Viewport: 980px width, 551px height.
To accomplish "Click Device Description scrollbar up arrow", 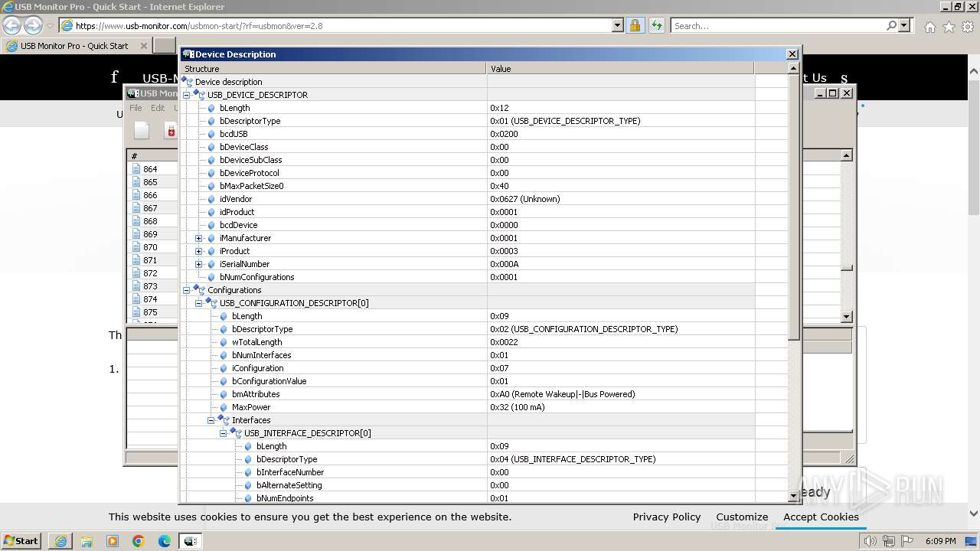I will (794, 68).
